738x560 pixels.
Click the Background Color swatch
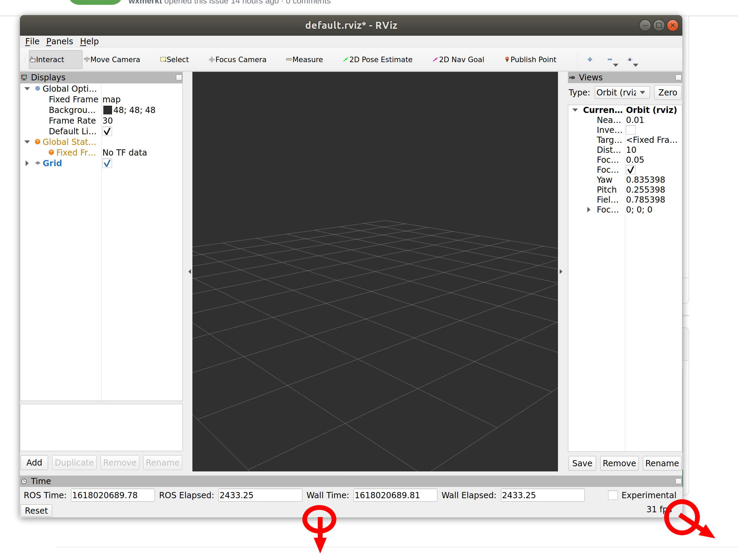pyautogui.click(x=108, y=110)
